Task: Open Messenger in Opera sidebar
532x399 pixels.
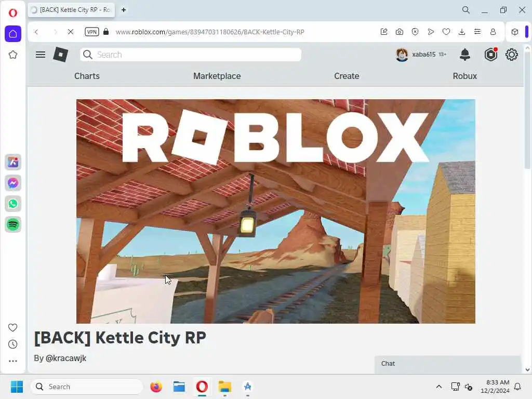Action: pyautogui.click(x=13, y=183)
